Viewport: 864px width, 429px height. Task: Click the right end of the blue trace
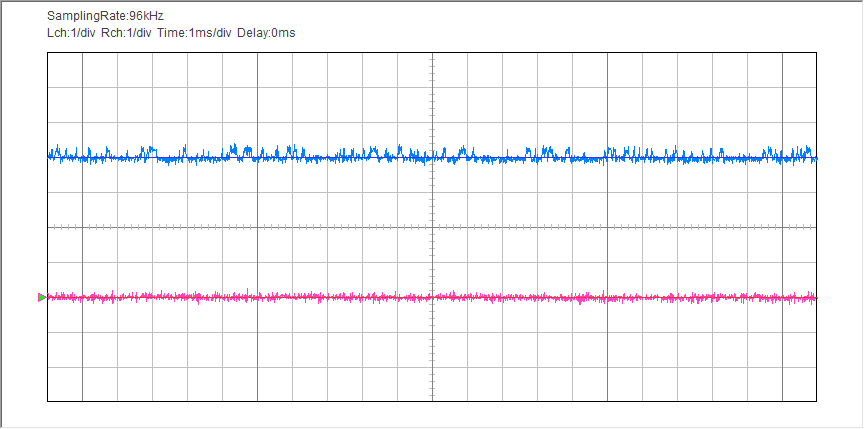(x=815, y=157)
